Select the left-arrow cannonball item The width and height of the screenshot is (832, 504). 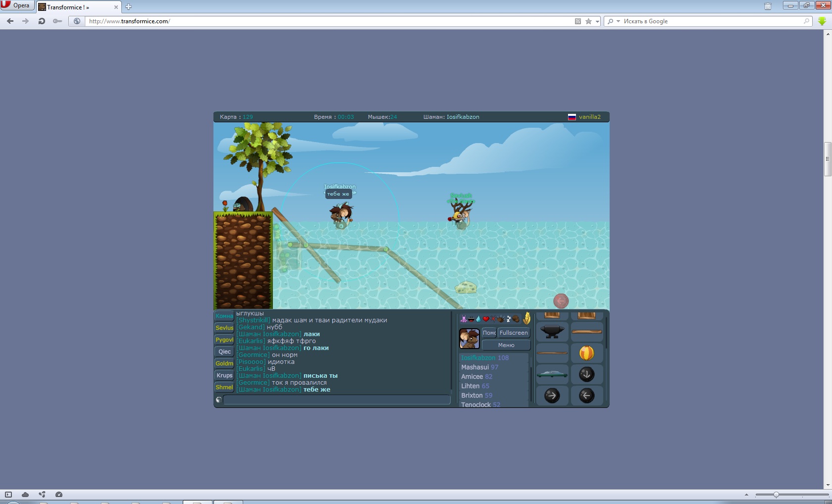(x=587, y=396)
